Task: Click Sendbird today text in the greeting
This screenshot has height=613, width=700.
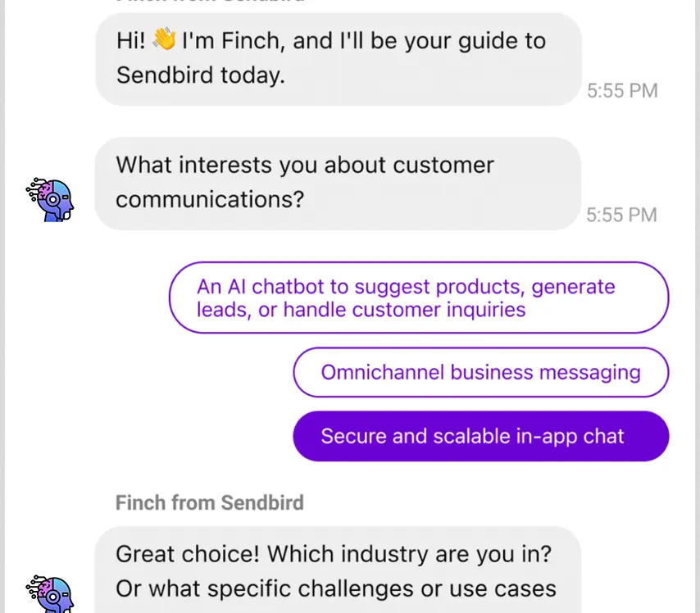Action: click(200, 75)
